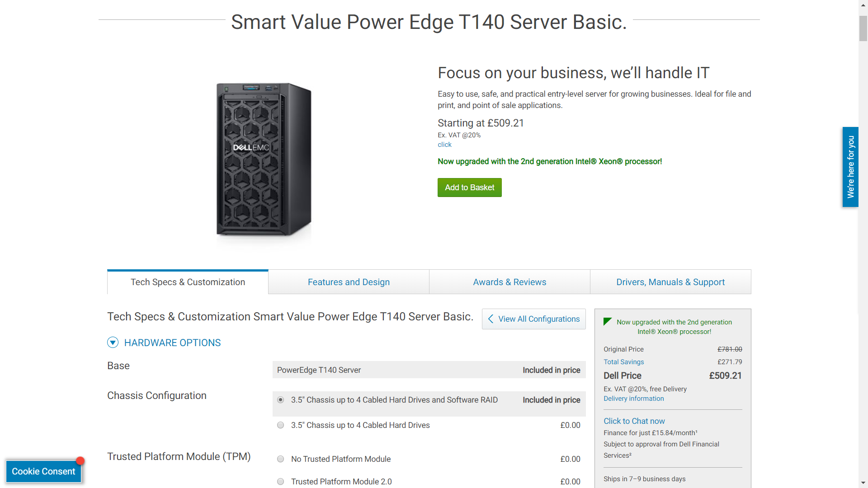
Task: Open the 'We're here for you' side tab
Action: pyautogui.click(x=850, y=167)
